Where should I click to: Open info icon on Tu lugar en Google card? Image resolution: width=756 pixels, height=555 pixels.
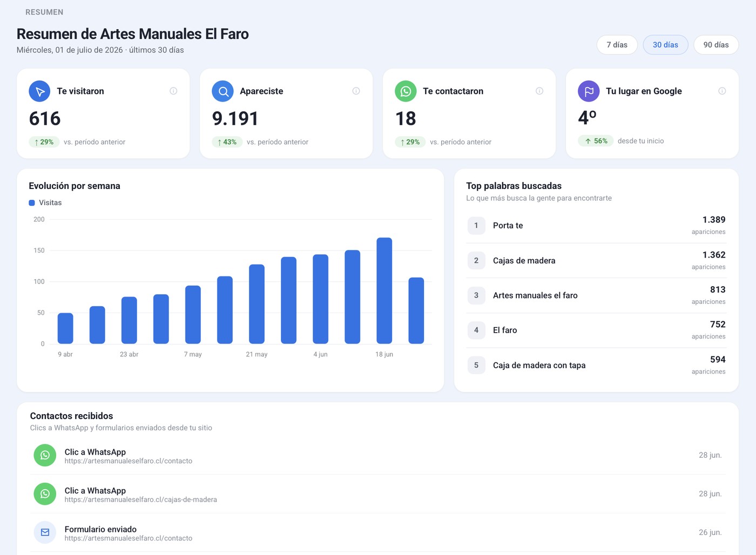tap(722, 91)
